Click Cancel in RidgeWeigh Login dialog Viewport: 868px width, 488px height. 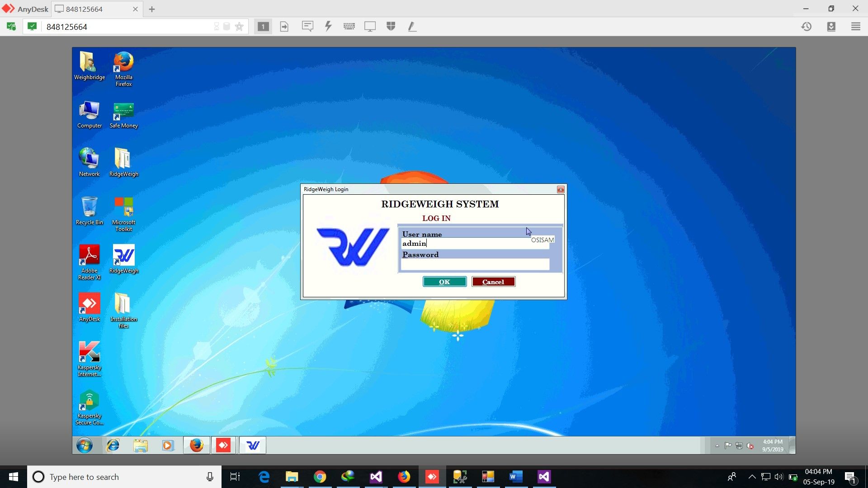point(493,282)
